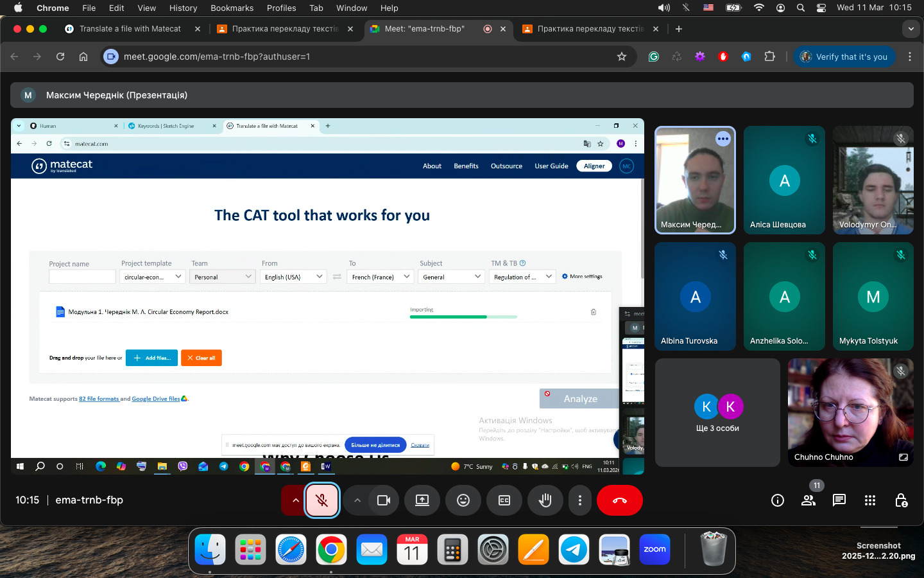The height and width of the screenshot is (578, 924).
Task: Raise your hand in the meeting
Action: pyautogui.click(x=545, y=500)
